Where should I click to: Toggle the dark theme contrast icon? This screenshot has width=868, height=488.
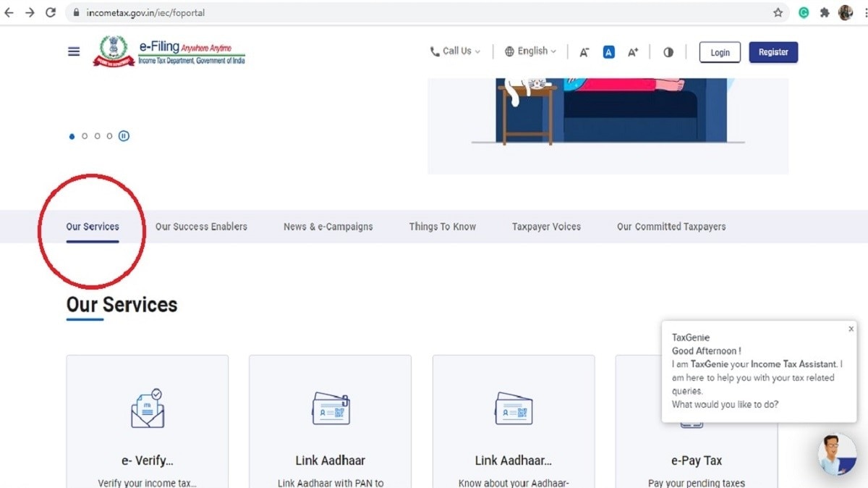[668, 51]
